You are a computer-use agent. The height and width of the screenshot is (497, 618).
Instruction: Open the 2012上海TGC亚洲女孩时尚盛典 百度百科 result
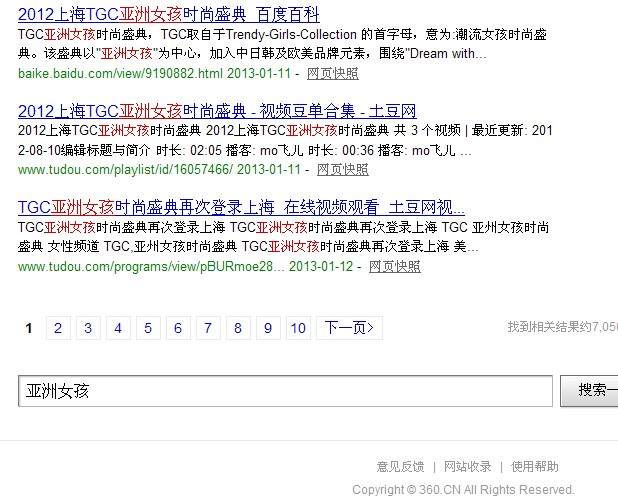pos(169,15)
